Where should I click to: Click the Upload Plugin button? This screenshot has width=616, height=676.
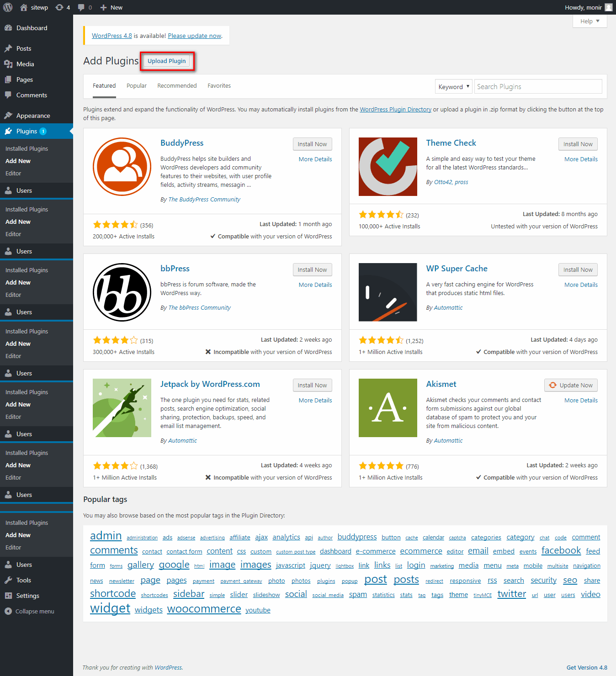click(x=167, y=61)
